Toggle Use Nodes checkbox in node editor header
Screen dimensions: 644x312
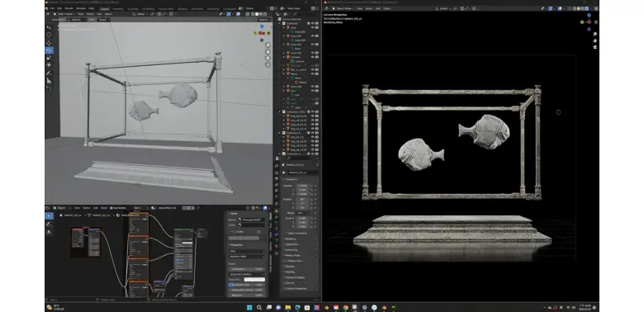111,208
